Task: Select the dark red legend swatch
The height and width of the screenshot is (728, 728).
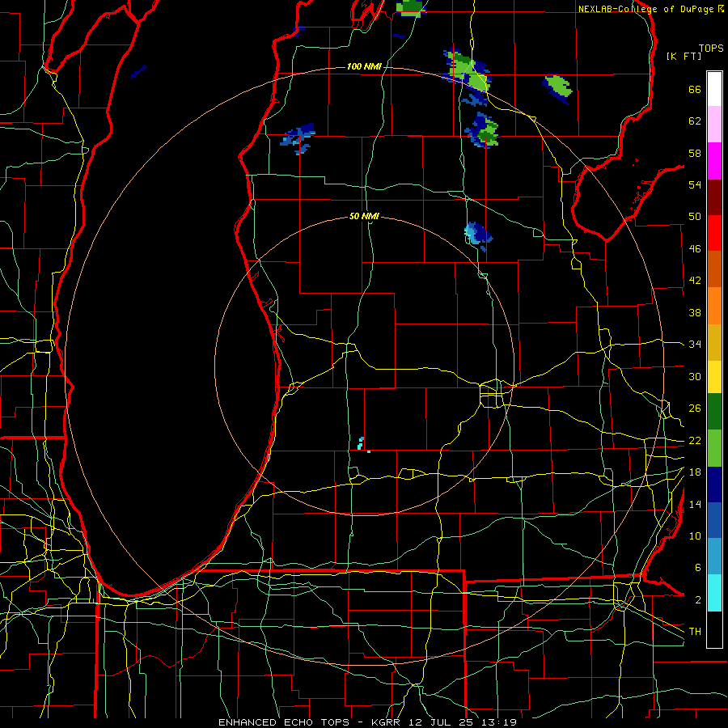Action: 714,197
